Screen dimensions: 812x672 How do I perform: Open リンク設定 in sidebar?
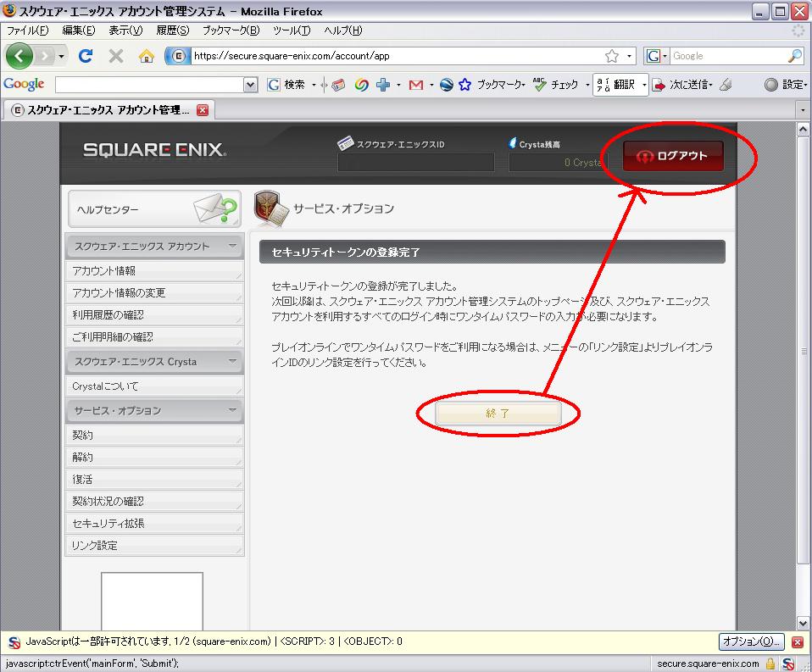[154, 546]
